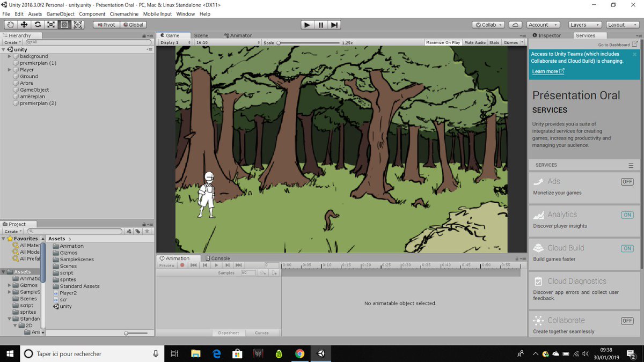Click the animation Preview button
Screen dimensions: 644x362
(167, 265)
